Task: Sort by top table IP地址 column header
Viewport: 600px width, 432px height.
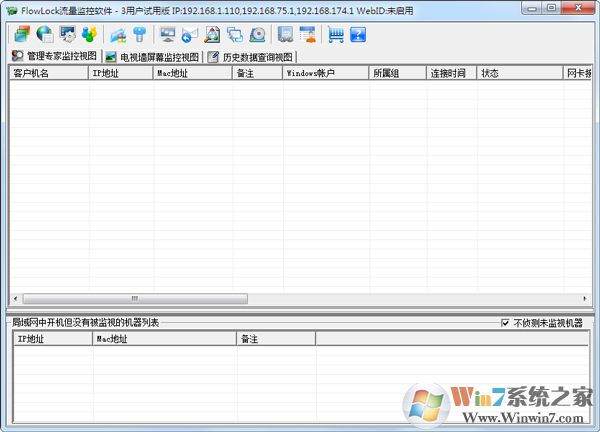Action: click(x=121, y=73)
